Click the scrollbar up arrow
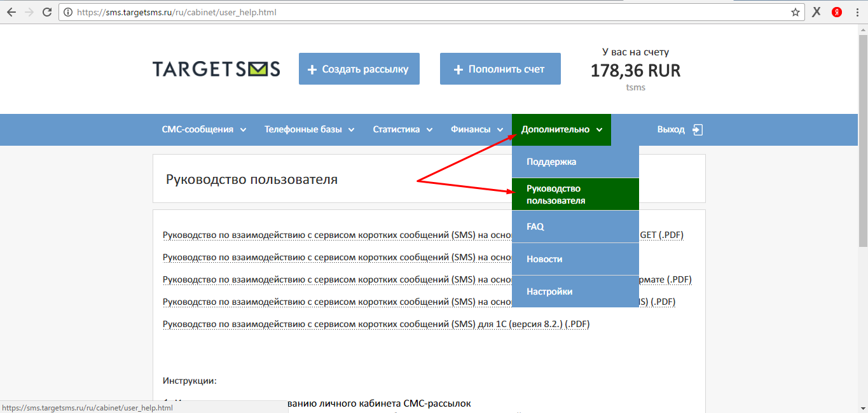Image resolution: width=868 pixels, height=413 pixels. 862,29
